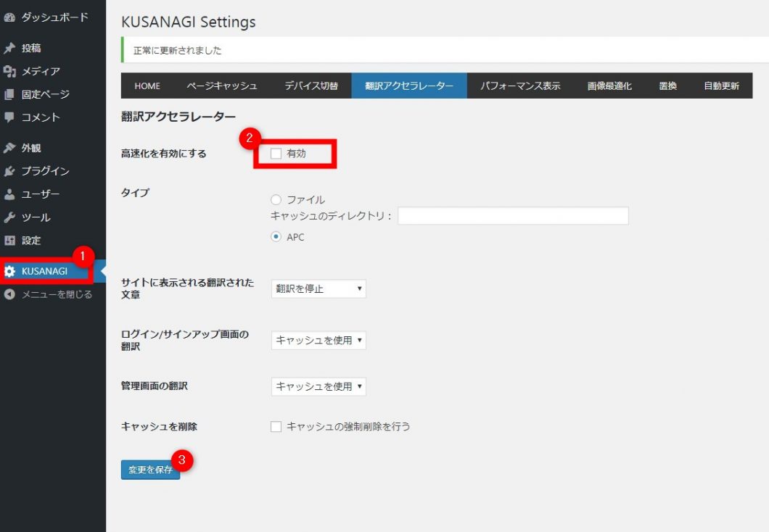Viewport: 769px width, 532px height.
Task: Select the 翻訳アクセラレーター tab
Action: 409,86
